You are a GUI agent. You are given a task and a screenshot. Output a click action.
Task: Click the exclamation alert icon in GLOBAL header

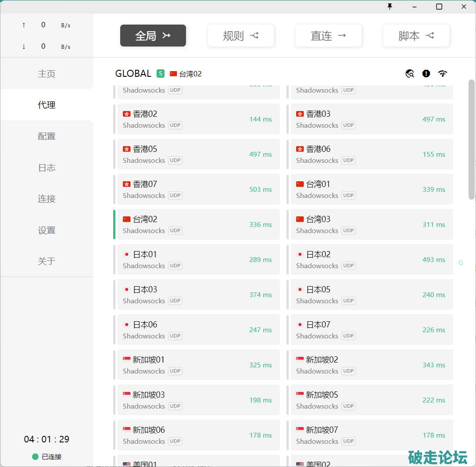click(426, 74)
